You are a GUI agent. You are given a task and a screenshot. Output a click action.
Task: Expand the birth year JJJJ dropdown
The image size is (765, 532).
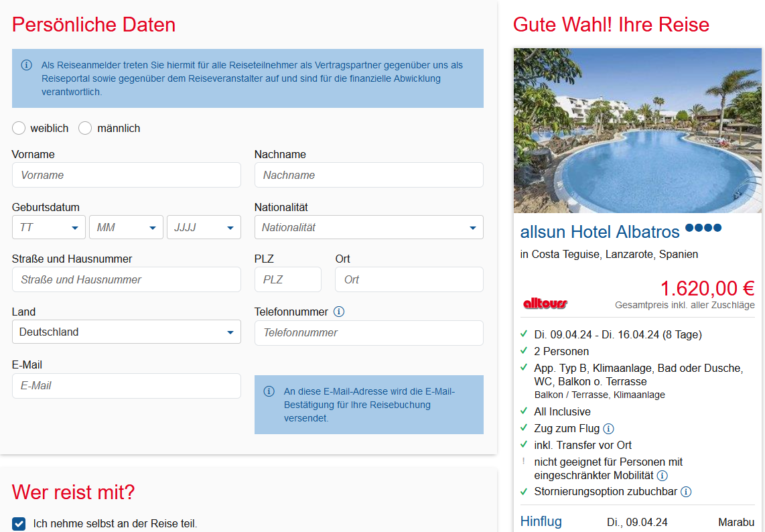pos(204,227)
